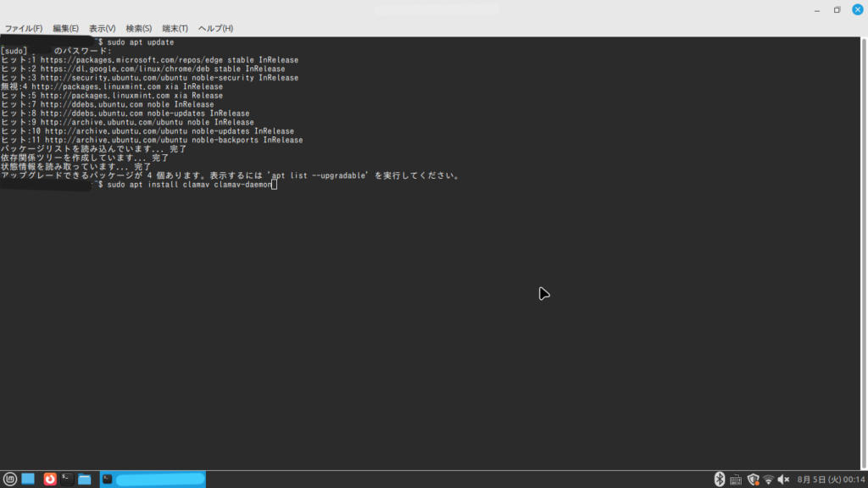Click the active terminal window taskbar button
The height and width of the screenshot is (488, 868).
(153, 480)
